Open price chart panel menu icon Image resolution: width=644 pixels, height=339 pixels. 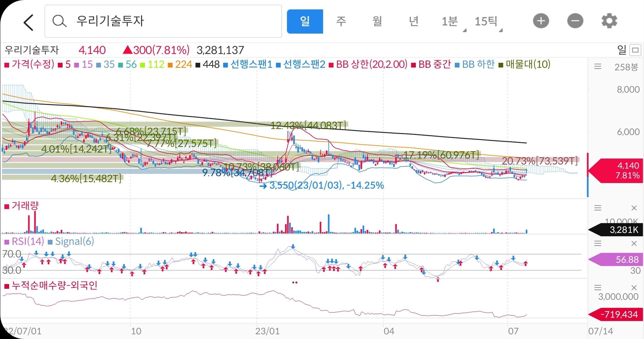point(597,66)
